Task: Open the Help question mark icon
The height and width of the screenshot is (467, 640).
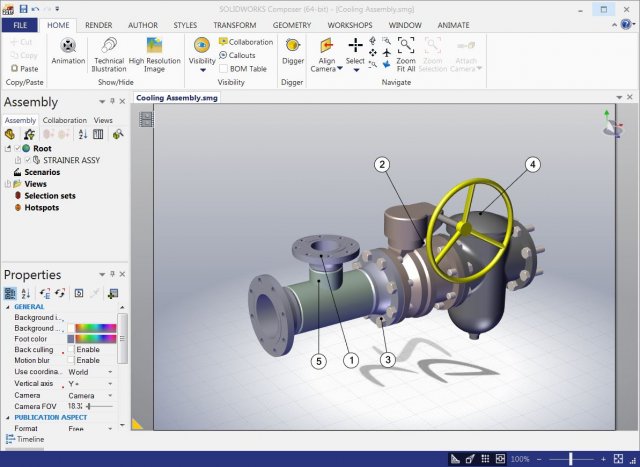Action: coord(626,24)
